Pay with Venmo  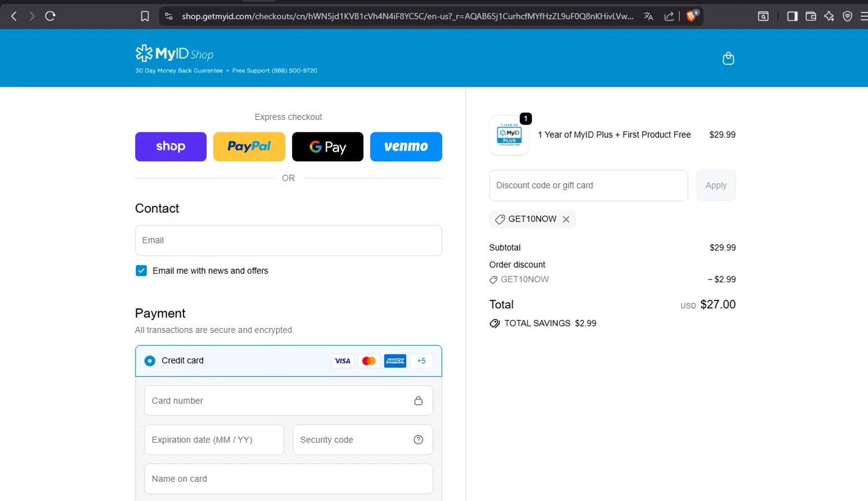tap(406, 147)
